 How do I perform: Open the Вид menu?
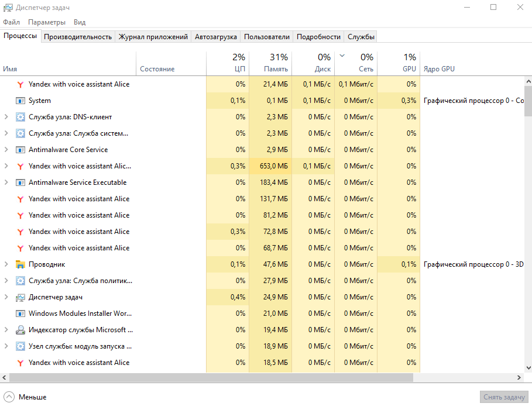point(80,22)
